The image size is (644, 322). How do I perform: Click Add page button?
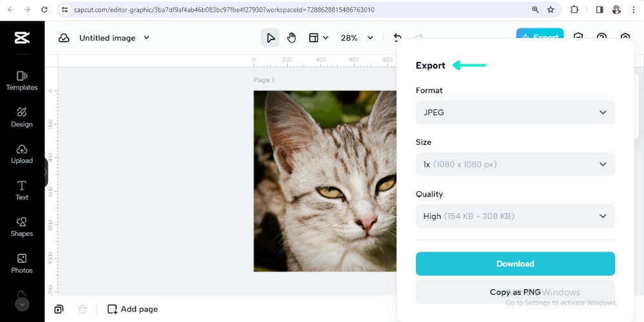133,309
